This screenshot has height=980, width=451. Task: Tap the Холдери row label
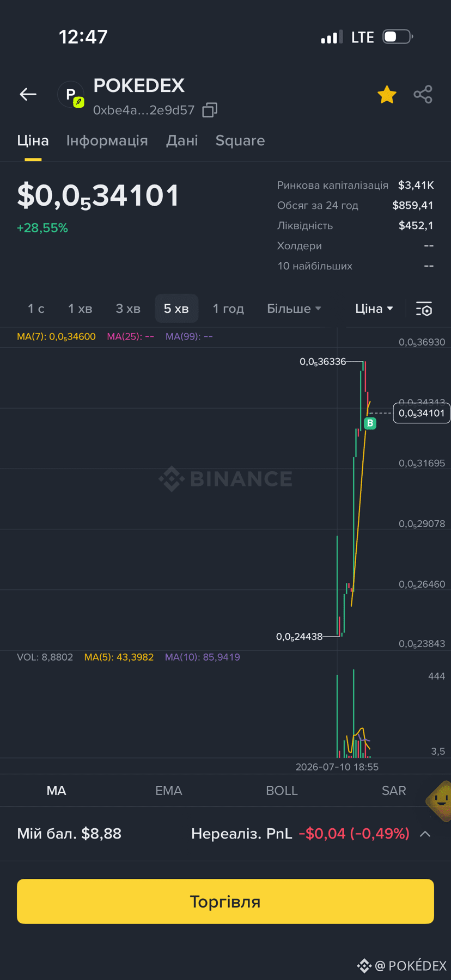(299, 246)
